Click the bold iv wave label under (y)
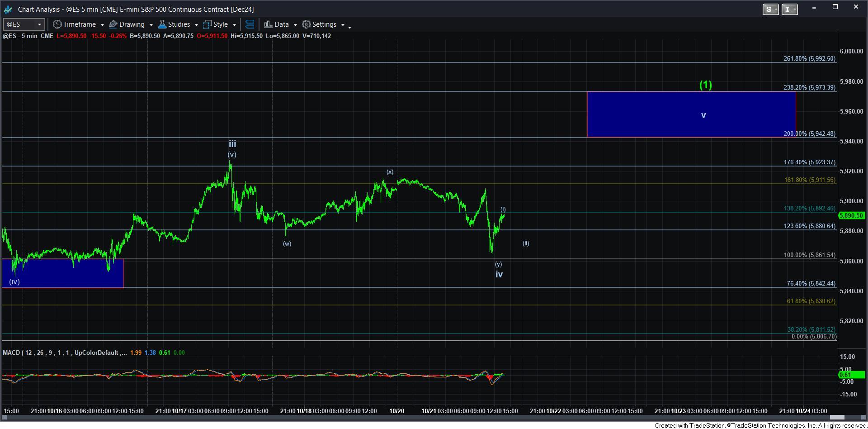The image size is (868, 429). click(499, 274)
